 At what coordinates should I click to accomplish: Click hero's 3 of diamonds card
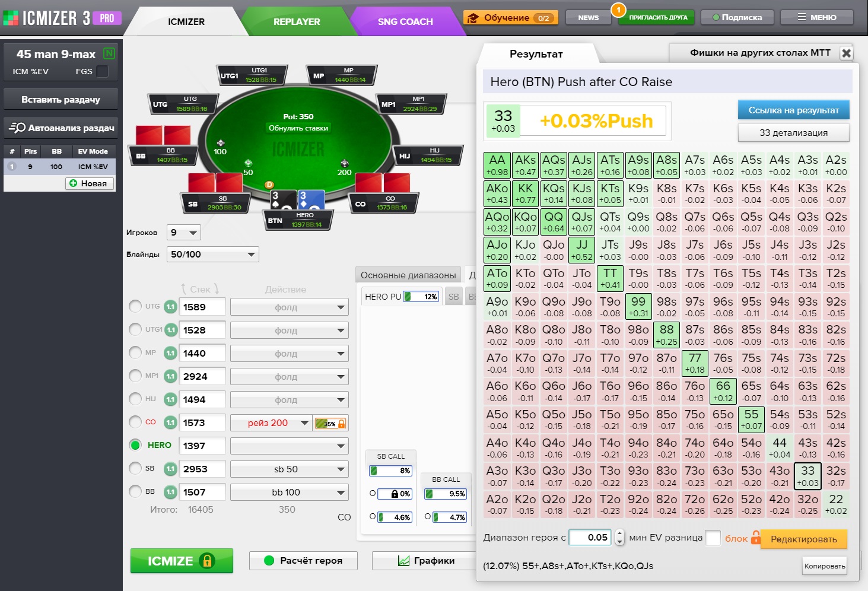click(x=311, y=200)
